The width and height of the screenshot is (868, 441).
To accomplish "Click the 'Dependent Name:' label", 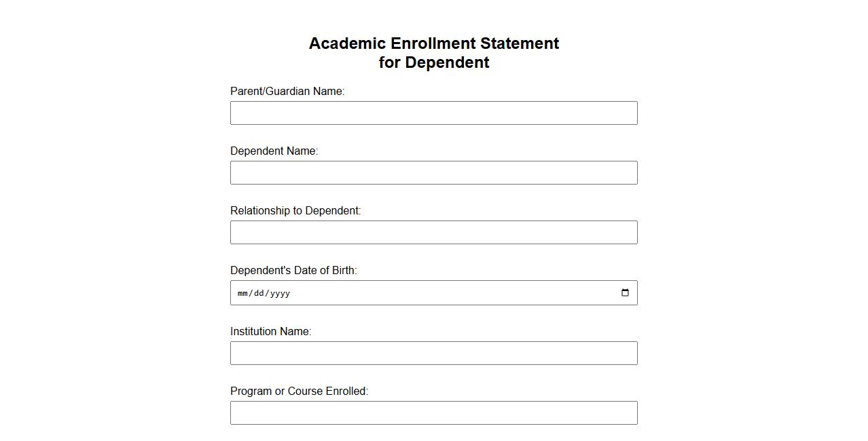I will pos(274,151).
